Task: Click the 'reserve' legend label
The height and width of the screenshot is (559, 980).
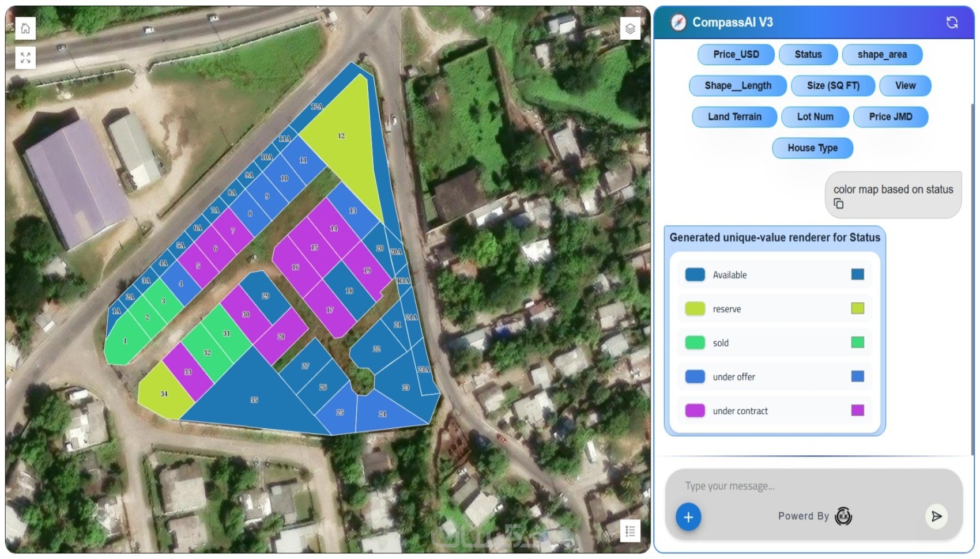Action: (726, 309)
